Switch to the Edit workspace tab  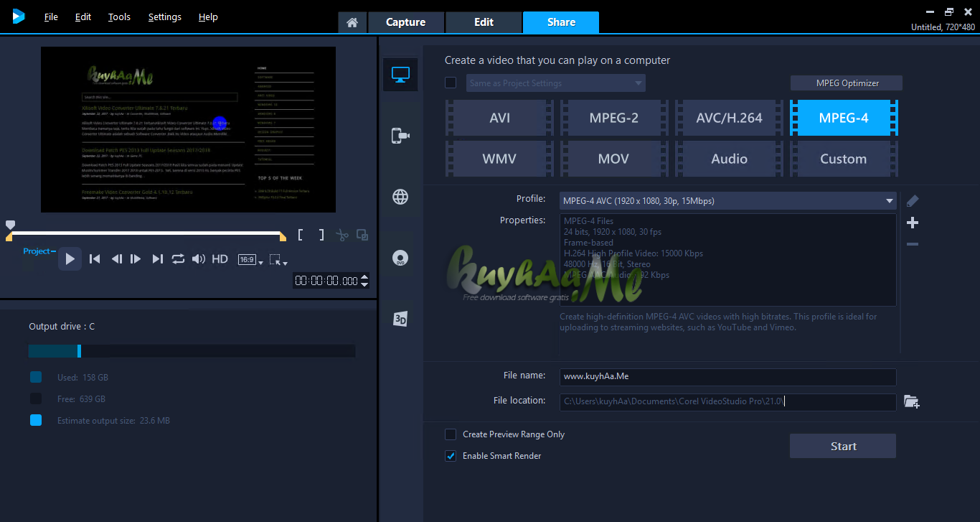click(x=484, y=22)
